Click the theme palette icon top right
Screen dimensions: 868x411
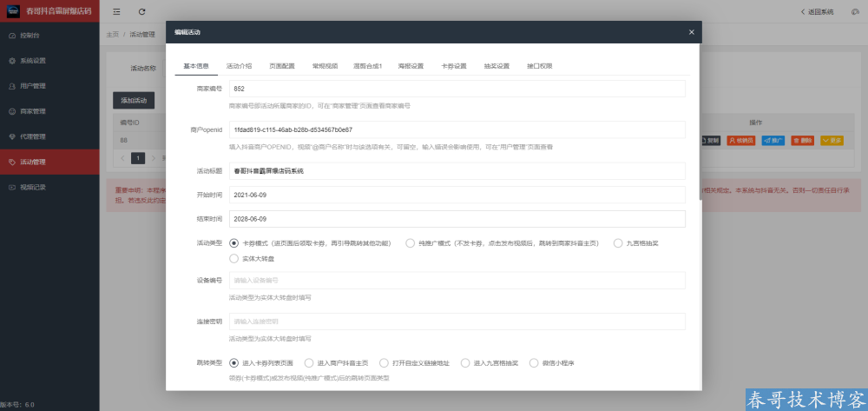pyautogui.click(x=855, y=11)
